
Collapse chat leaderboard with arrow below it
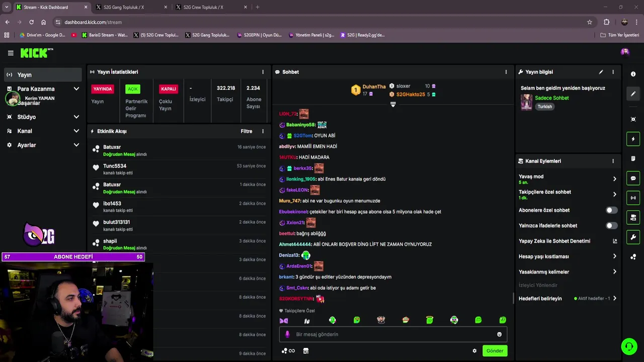tap(393, 105)
